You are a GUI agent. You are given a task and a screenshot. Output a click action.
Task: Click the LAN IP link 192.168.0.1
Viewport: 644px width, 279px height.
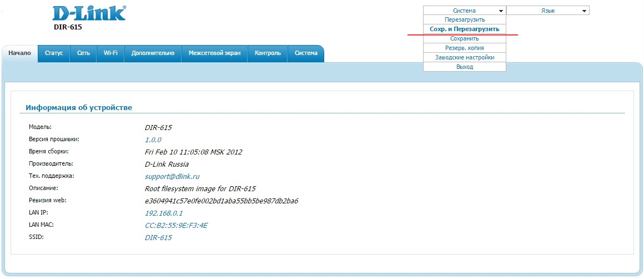(x=164, y=213)
